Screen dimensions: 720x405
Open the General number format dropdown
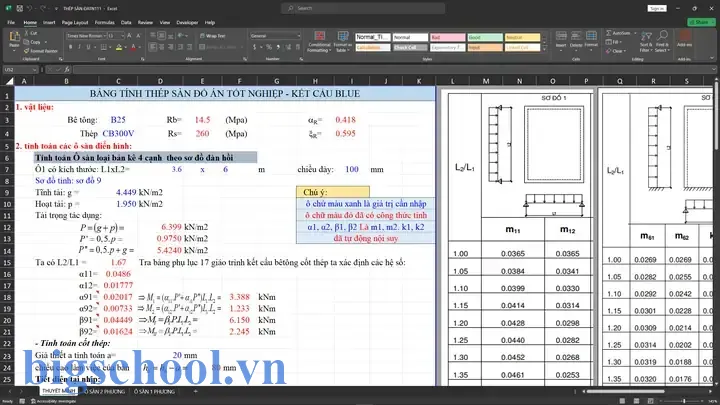(x=298, y=35)
